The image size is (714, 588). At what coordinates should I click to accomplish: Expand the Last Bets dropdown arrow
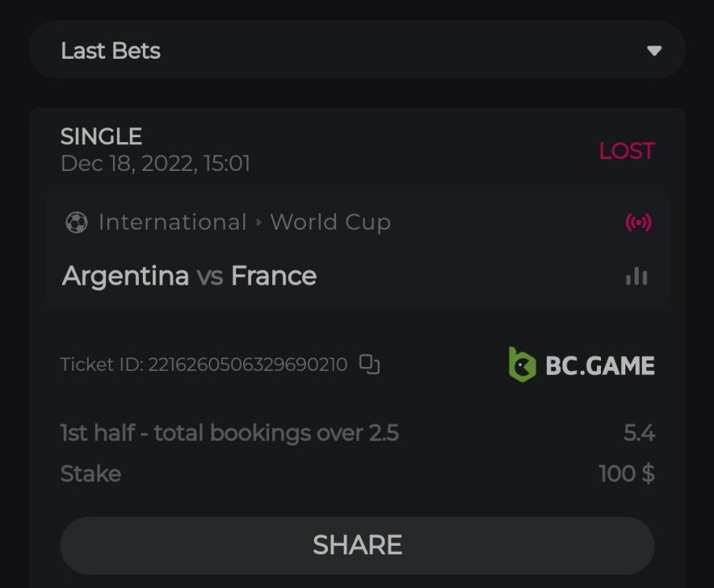[654, 51]
